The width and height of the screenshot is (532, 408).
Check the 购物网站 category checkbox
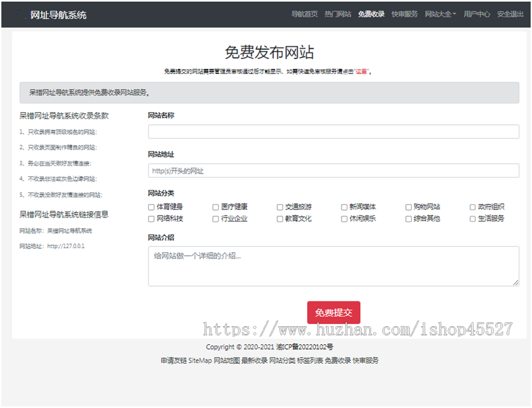pyautogui.click(x=409, y=207)
